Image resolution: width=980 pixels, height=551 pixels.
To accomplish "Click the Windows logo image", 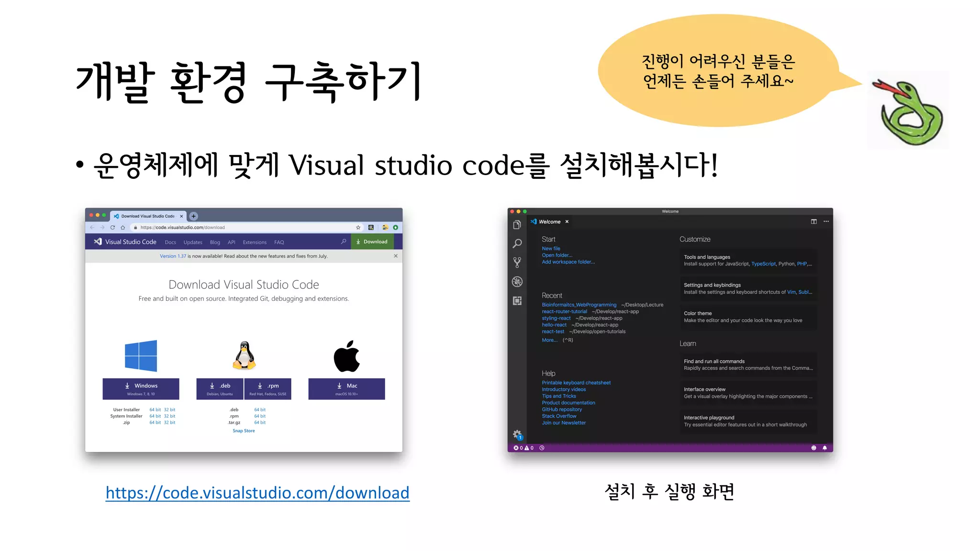I will pyautogui.click(x=141, y=356).
